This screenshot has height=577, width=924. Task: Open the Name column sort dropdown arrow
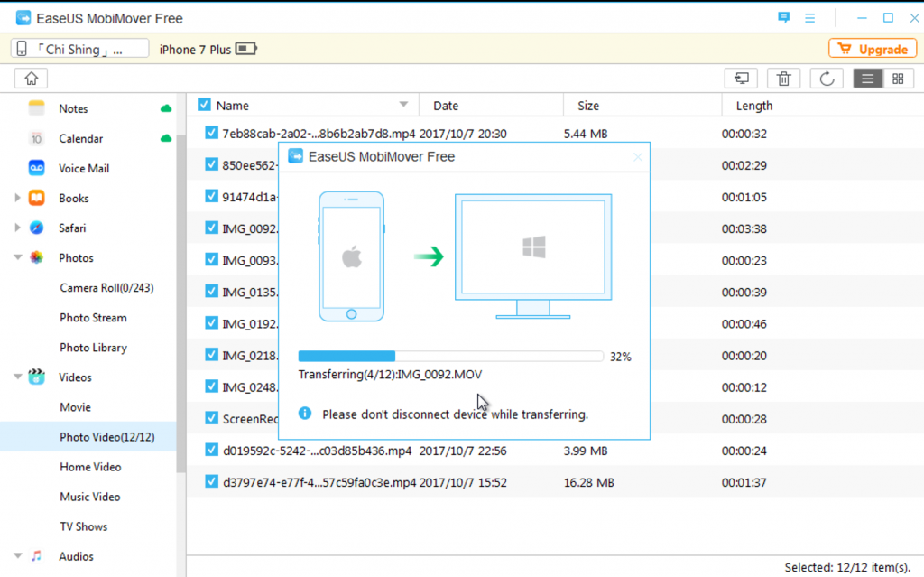coord(403,105)
